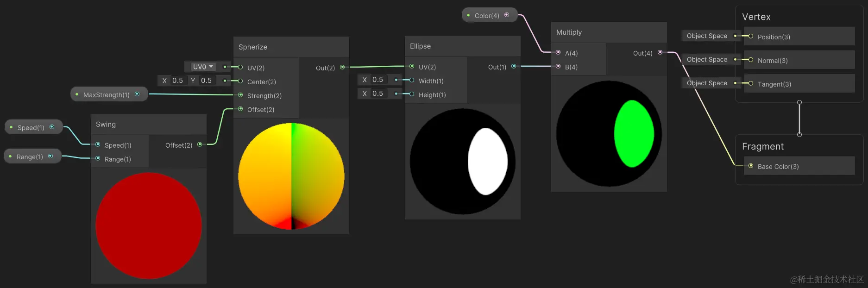The image size is (868, 288).
Task: Click the Color(4) property output port
Action: coord(507,15)
